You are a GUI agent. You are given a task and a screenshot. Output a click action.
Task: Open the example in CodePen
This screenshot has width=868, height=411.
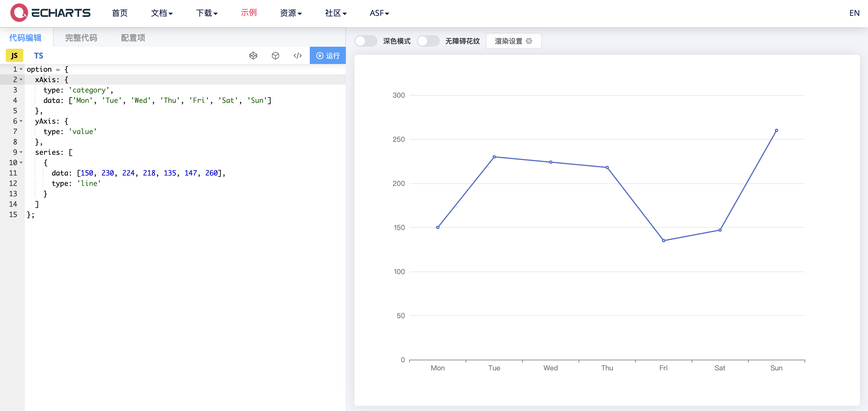tap(253, 56)
